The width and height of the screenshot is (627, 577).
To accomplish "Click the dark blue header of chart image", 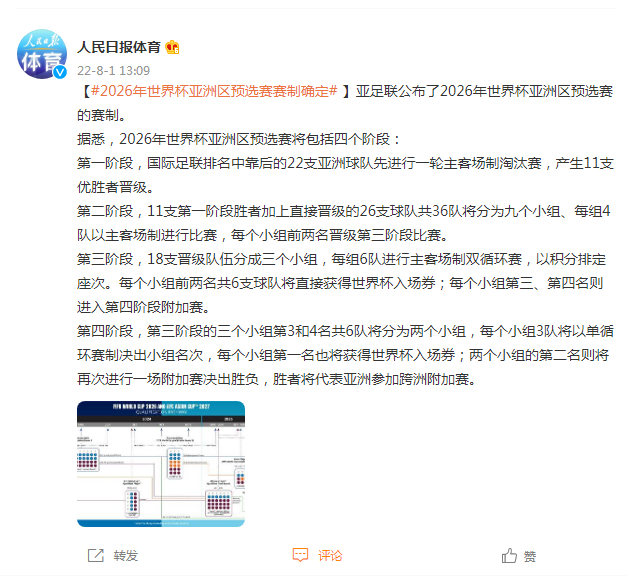I will point(161,409).
